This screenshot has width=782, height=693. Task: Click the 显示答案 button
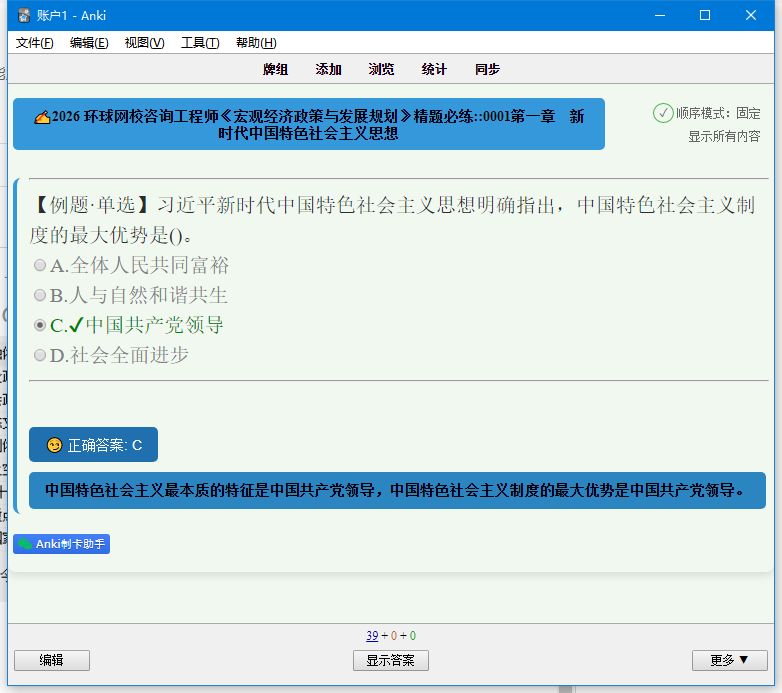391,660
